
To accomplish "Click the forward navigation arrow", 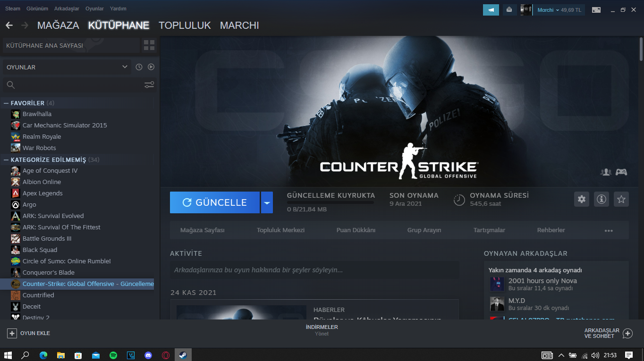I will [25, 25].
